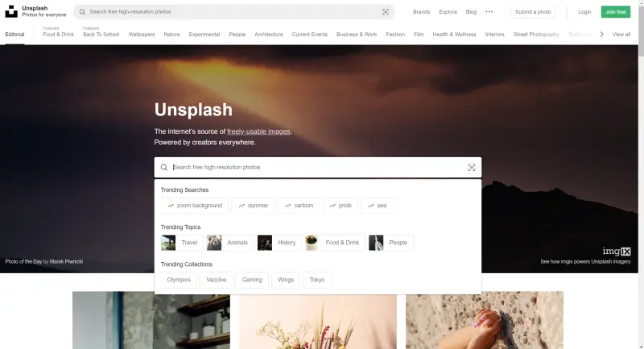Viewport: 644px width, 349px height.
Task: Open the shelf interior photo thumbnail
Action: pyautogui.click(x=151, y=320)
